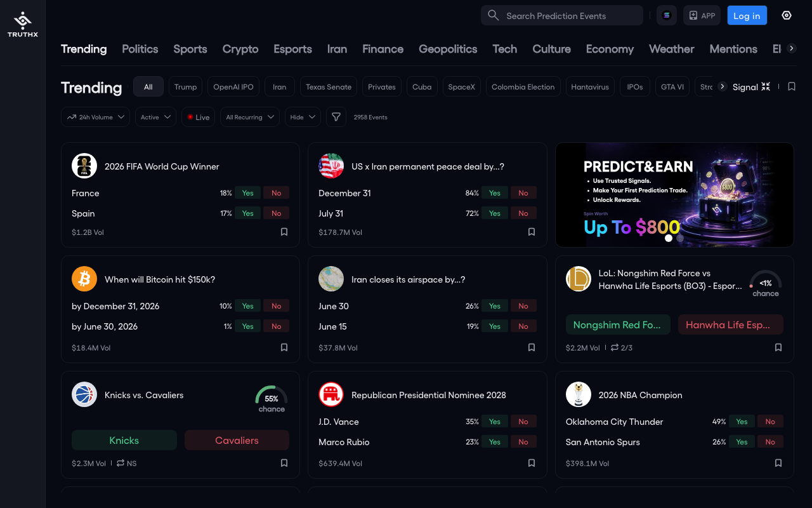
Task: Switch to the Weather tab
Action: [x=672, y=49]
